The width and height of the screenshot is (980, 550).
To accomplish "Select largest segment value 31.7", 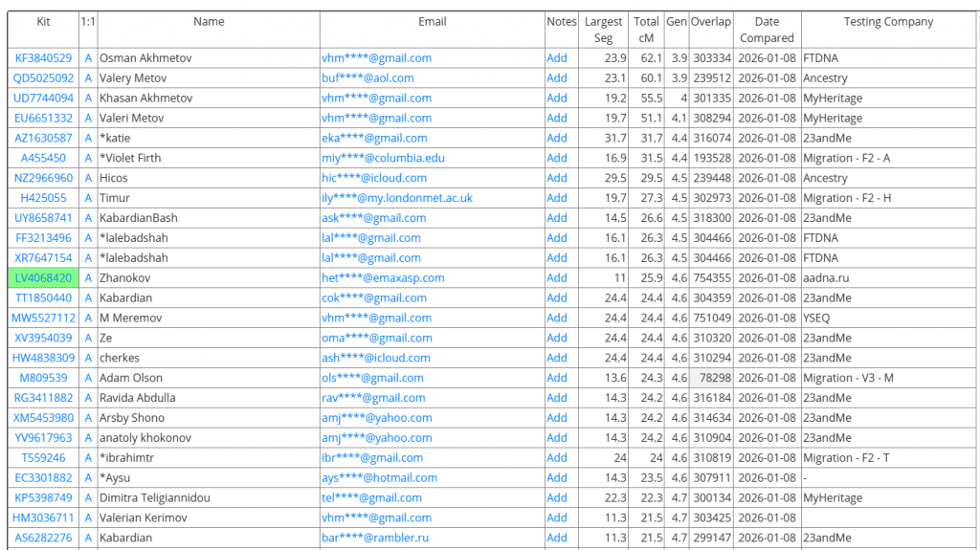I will (615, 138).
